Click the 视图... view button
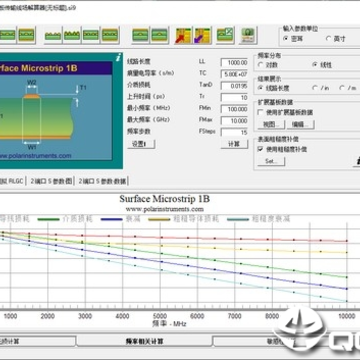The height and width of the screenshot is (360, 360). click(x=271, y=125)
